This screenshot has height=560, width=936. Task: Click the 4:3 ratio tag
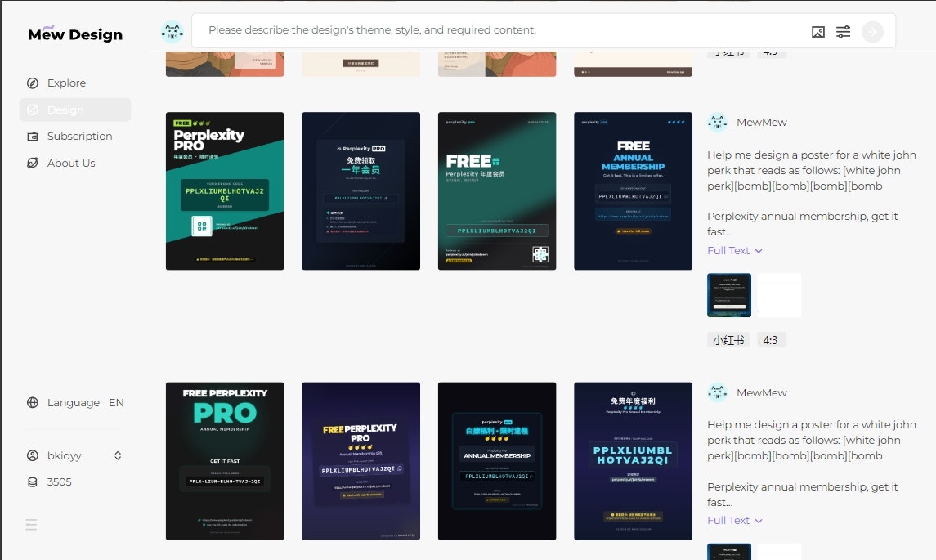(x=770, y=340)
